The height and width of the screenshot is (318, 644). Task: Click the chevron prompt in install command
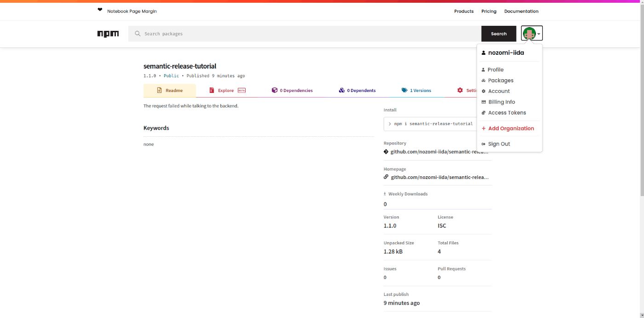390,124
